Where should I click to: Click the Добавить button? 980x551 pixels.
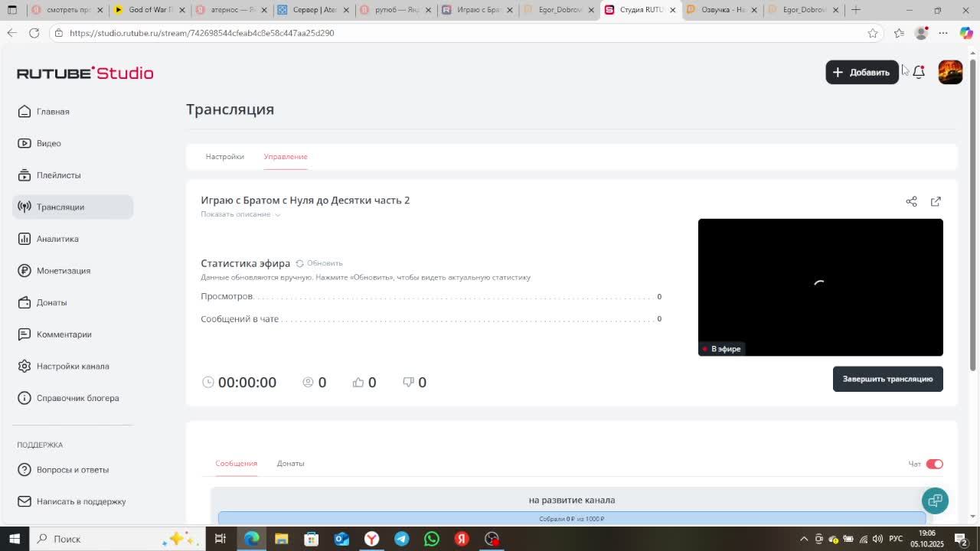click(862, 72)
